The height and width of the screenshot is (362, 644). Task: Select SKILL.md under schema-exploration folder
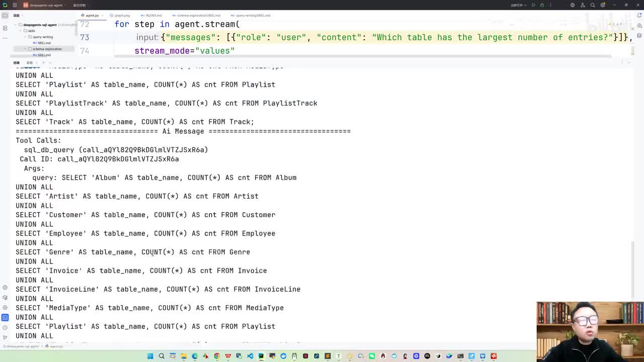(x=42, y=55)
